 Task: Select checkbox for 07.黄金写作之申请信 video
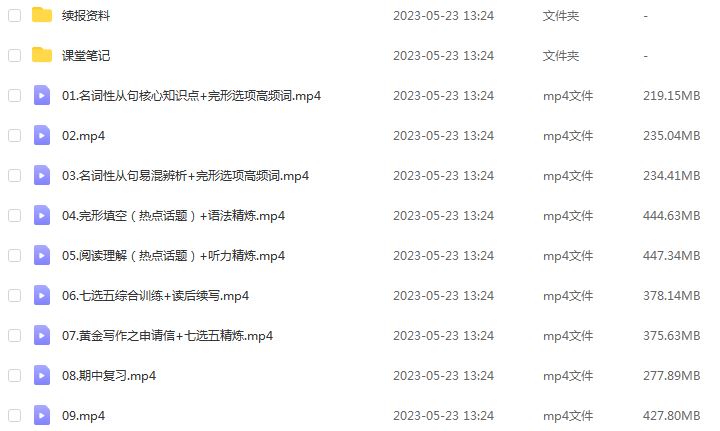(x=15, y=336)
